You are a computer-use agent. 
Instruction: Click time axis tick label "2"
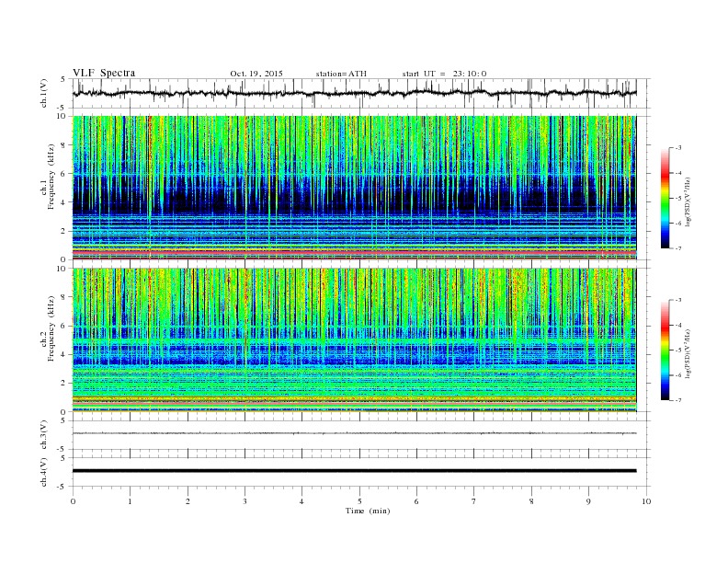pos(188,501)
